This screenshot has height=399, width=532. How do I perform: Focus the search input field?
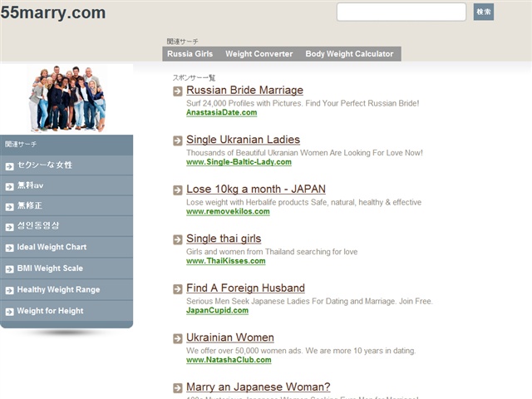click(x=401, y=12)
